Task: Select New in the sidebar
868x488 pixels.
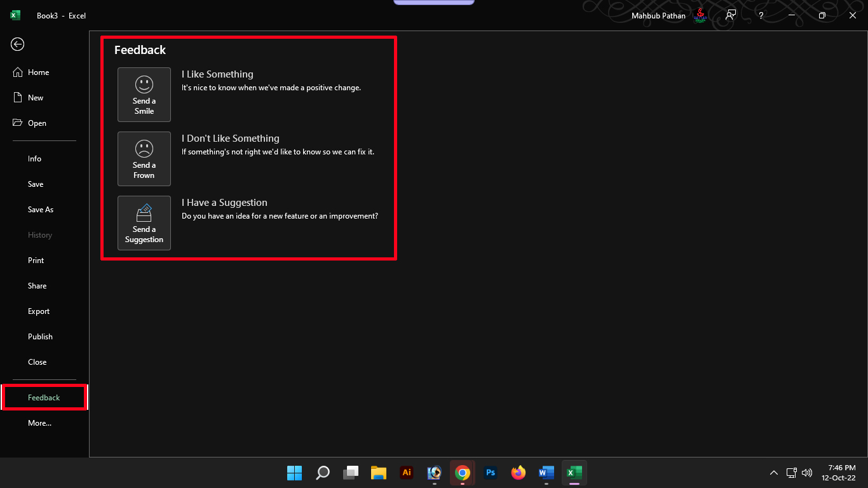Action: point(44,98)
